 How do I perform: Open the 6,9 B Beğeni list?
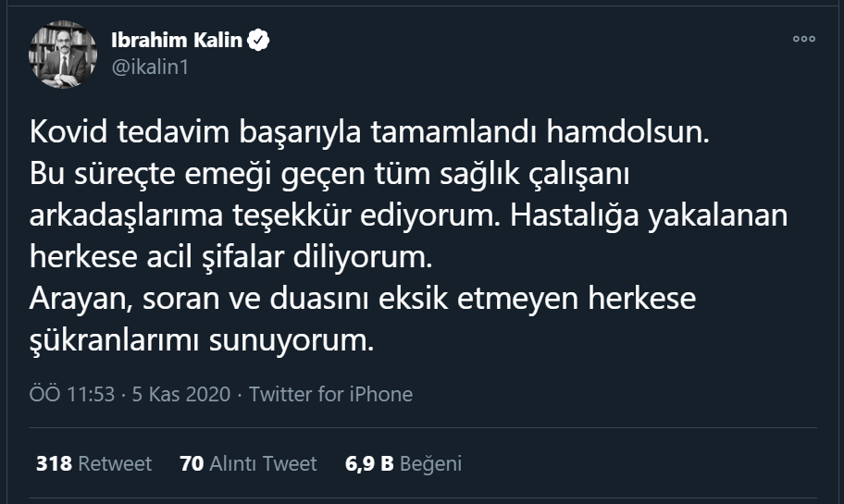pos(403,463)
